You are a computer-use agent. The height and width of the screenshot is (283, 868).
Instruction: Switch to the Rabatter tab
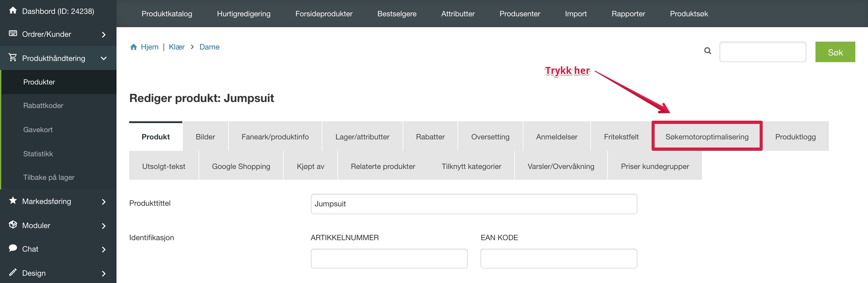tap(430, 136)
